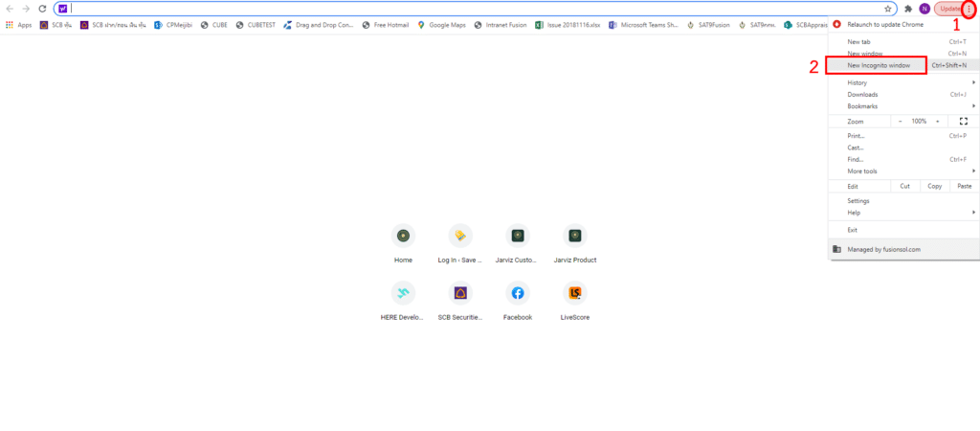Select New Incognito window menu item
The image size is (980, 431).
pyautogui.click(x=879, y=65)
